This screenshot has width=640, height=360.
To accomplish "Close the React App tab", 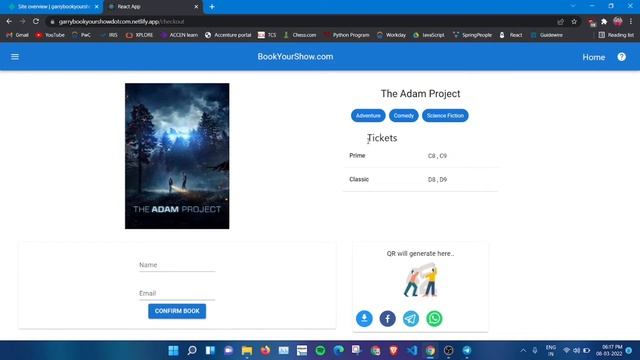I will [x=196, y=7].
